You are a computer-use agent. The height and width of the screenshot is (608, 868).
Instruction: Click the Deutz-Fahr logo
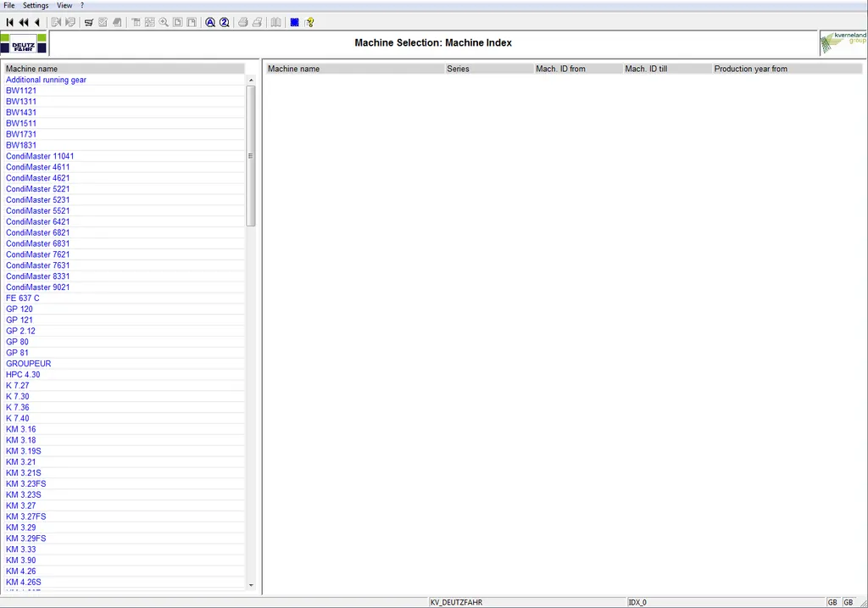pyautogui.click(x=23, y=43)
